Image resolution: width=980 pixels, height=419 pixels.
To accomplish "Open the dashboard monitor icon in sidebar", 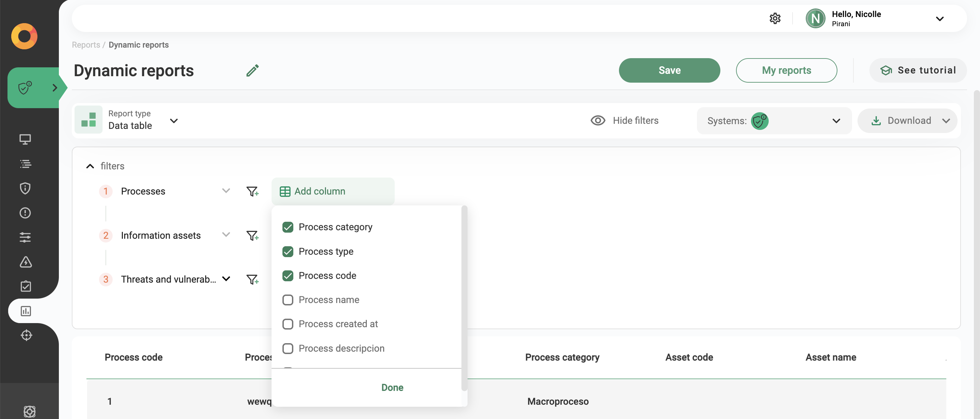I will [x=25, y=139].
